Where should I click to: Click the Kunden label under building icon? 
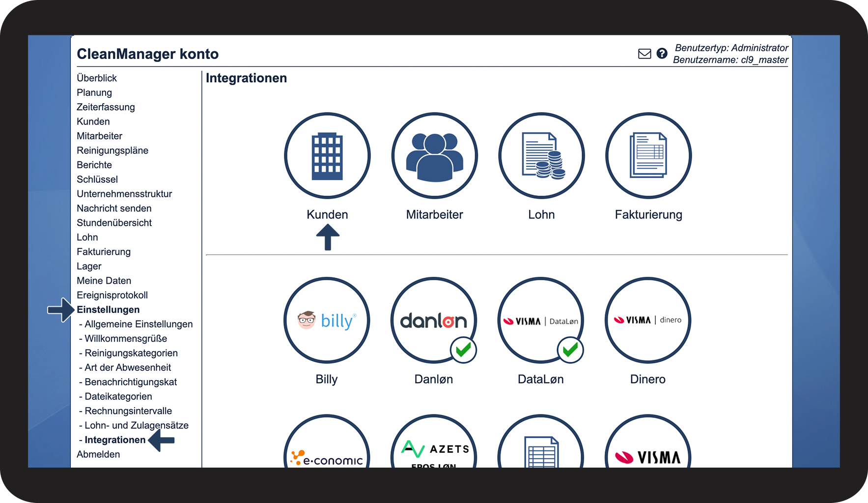tap(327, 215)
